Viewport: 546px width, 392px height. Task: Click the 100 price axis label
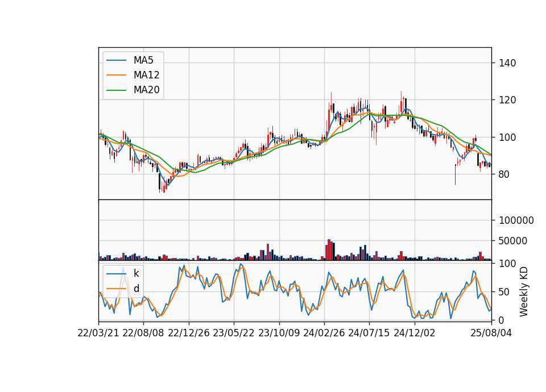point(507,137)
